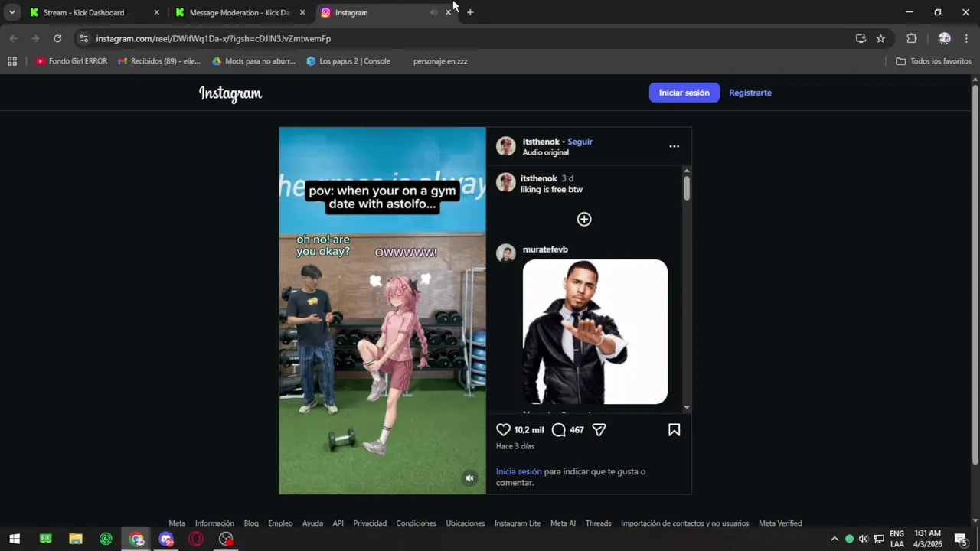Open the Chrome three-dot menu
Screen dimensions: 980x551
click(x=966, y=38)
